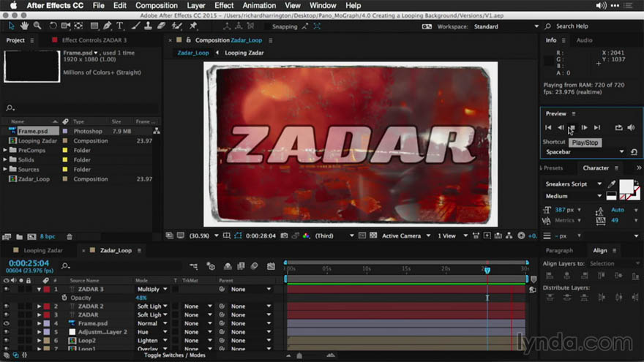Hide the ZADAR 3 layer
This screenshot has width=644, height=362.
(x=6, y=289)
